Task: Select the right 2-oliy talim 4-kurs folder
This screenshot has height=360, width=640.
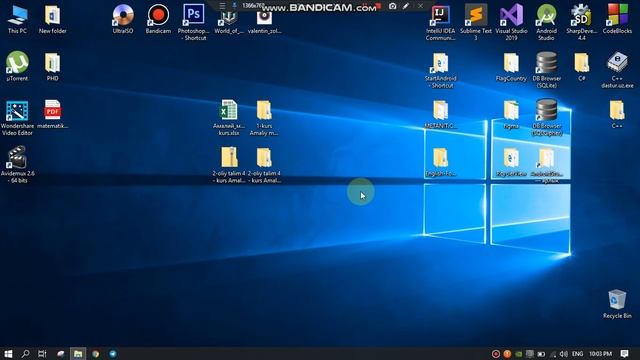Action: click(x=264, y=165)
